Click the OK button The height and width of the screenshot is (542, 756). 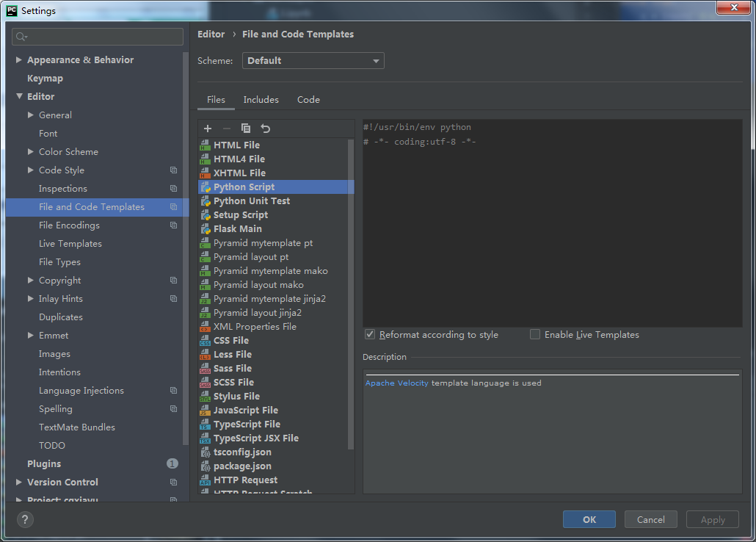coord(589,520)
